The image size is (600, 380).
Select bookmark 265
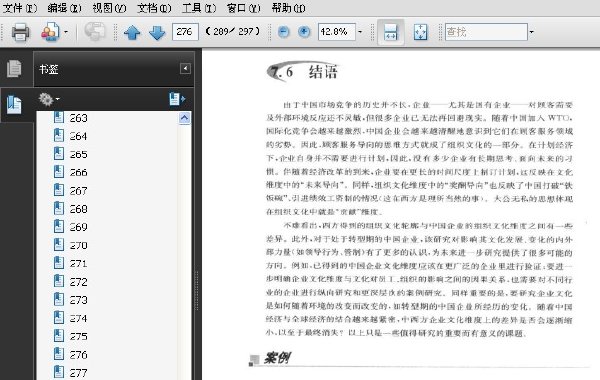pyautogui.click(x=78, y=154)
